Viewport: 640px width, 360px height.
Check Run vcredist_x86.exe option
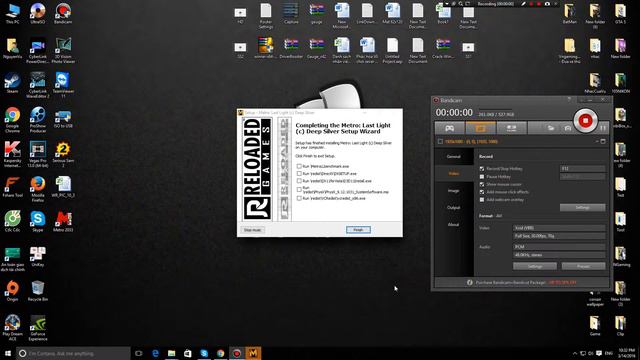299,198
